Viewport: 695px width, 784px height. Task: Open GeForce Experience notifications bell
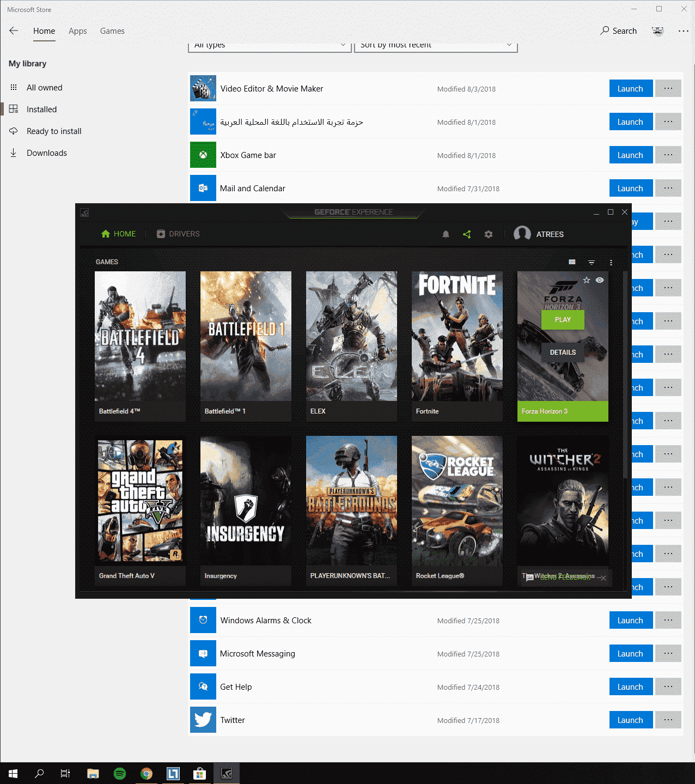446,234
